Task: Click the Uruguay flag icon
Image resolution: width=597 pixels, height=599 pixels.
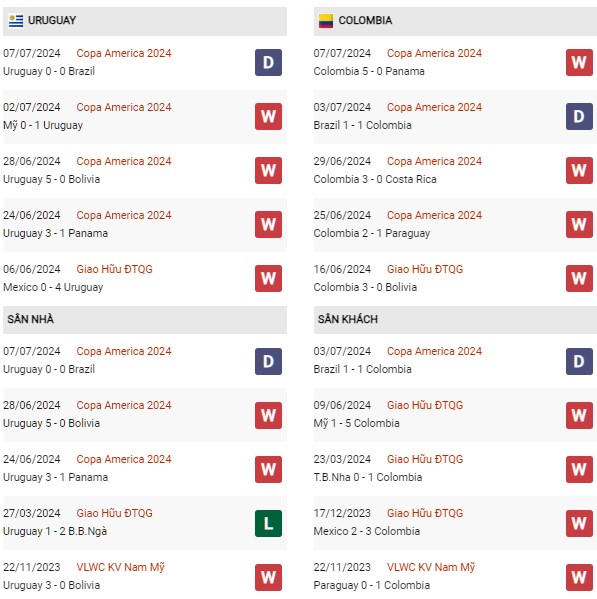Action: pyautogui.click(x=16, y=21)
